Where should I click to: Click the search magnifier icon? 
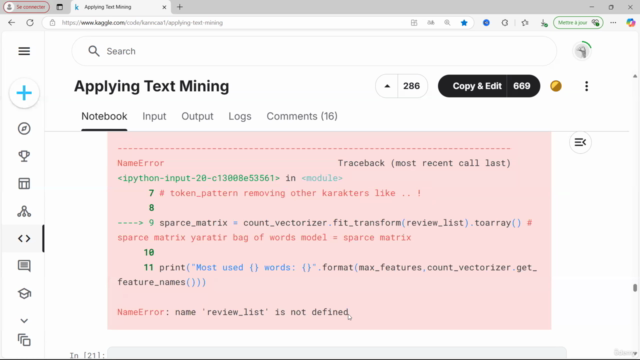point(94,51)
